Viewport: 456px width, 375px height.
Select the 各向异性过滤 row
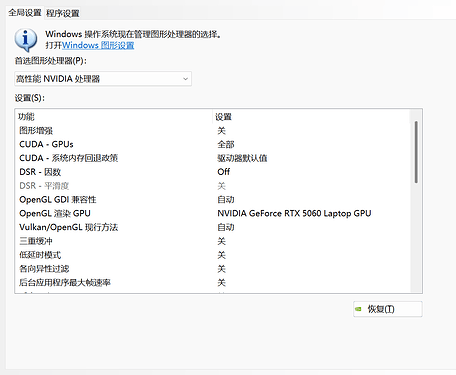[x=213, y=269]
